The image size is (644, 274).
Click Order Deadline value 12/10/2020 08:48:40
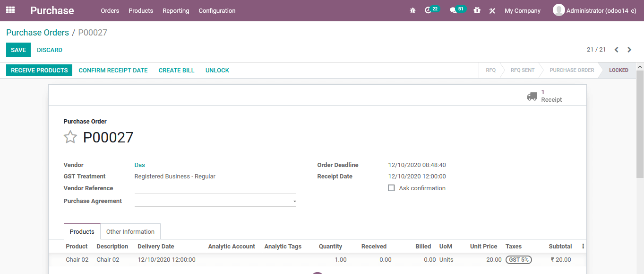coord(417,165)
